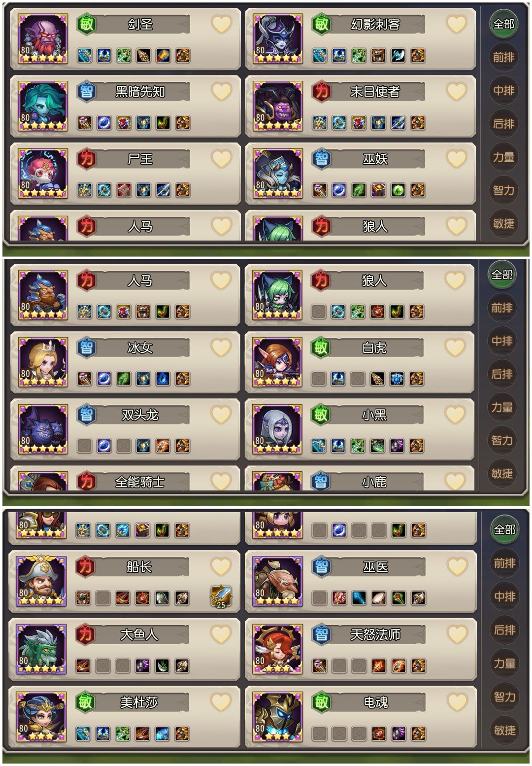The width and height of the screenshot is (532, 766).
Task: Switch to the 前排 filter tab at top
Action: (503, 57)
